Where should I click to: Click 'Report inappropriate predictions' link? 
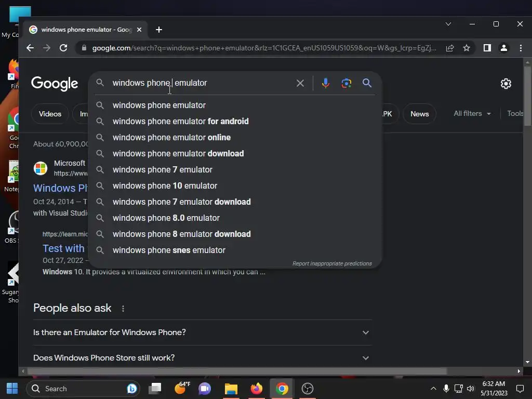click(x=332, y=263)
